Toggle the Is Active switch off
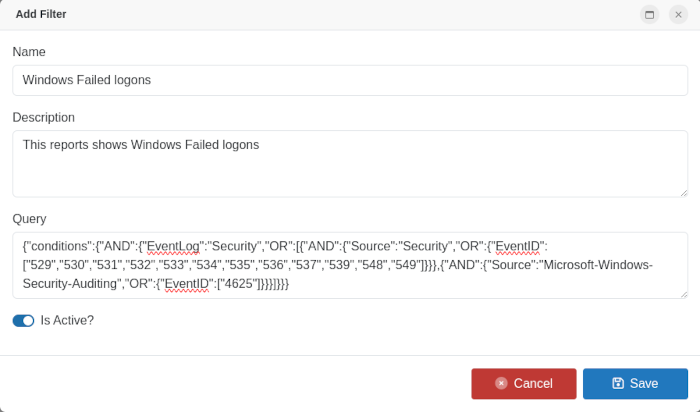The width and height of the screenshot is (700, 412). 23,320
